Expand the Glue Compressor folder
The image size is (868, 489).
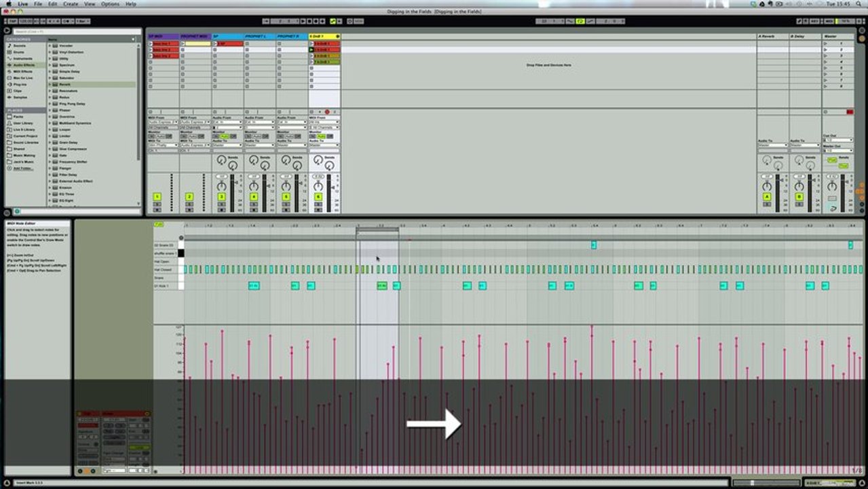pos(50,149)
